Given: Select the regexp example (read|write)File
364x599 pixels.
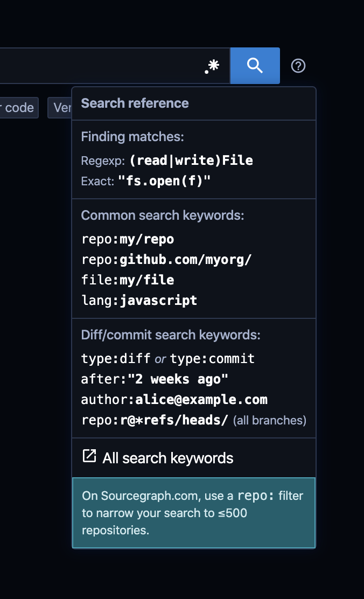Looking at the screenshot, I should pyautogui.click(x=191, y=161).
